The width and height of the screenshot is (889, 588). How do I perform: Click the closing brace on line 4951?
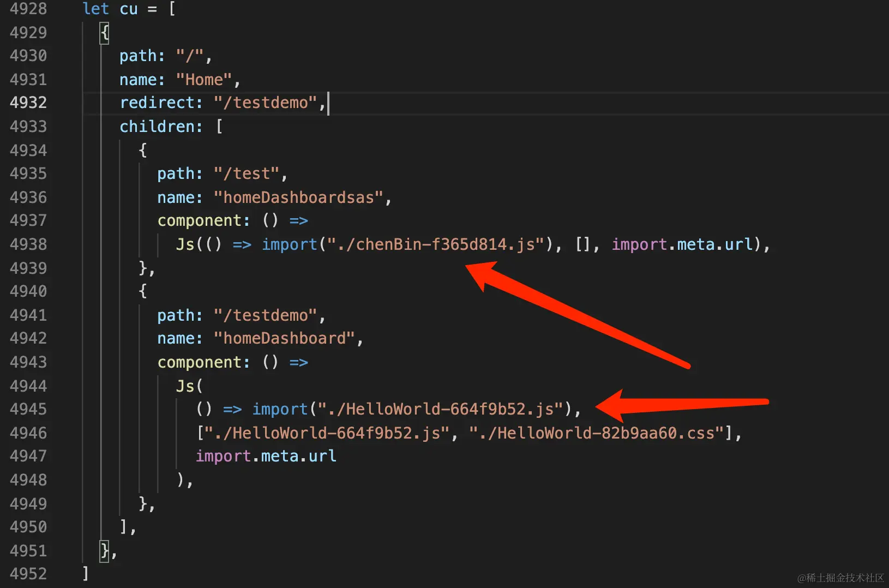tap(105, 551)
